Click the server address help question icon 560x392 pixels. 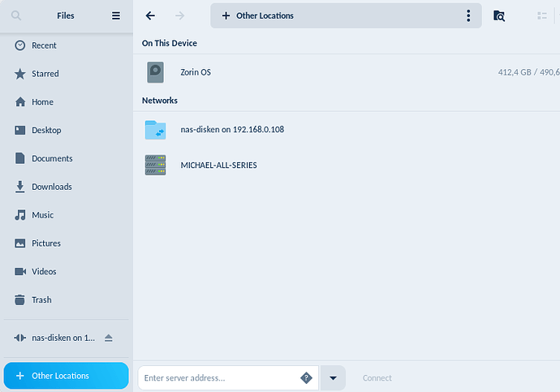[306, 377]
